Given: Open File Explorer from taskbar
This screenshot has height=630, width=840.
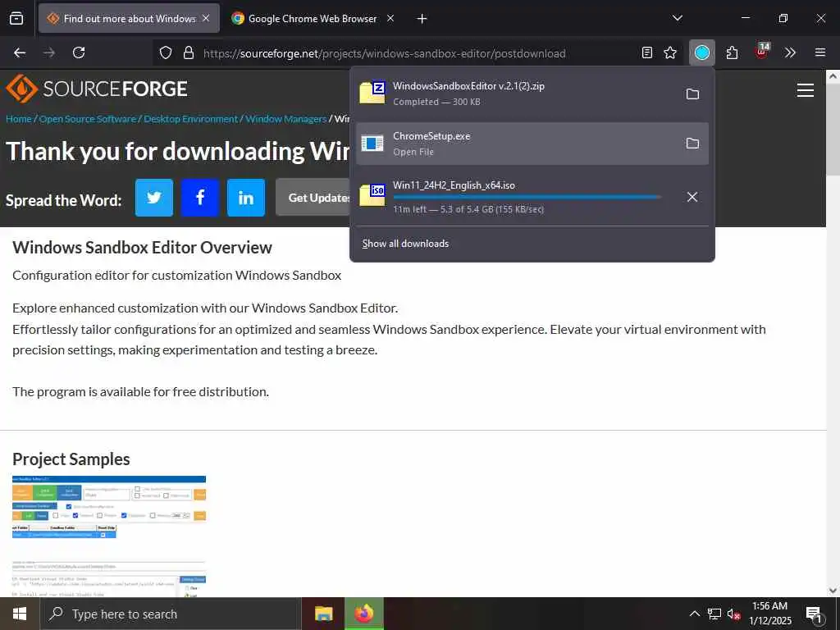Looking at the screenshot, I should point(323,614).
